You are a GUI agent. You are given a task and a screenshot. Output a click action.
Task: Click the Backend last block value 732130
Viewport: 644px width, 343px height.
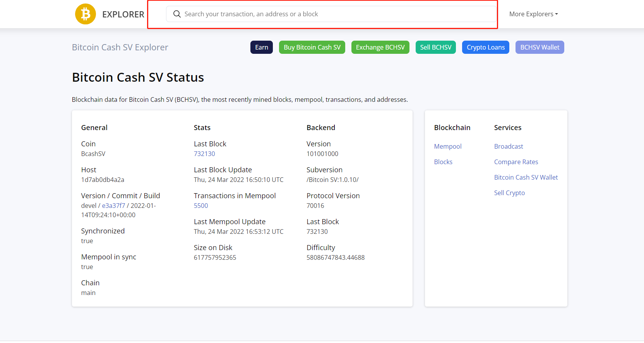[x=317, y=232]
